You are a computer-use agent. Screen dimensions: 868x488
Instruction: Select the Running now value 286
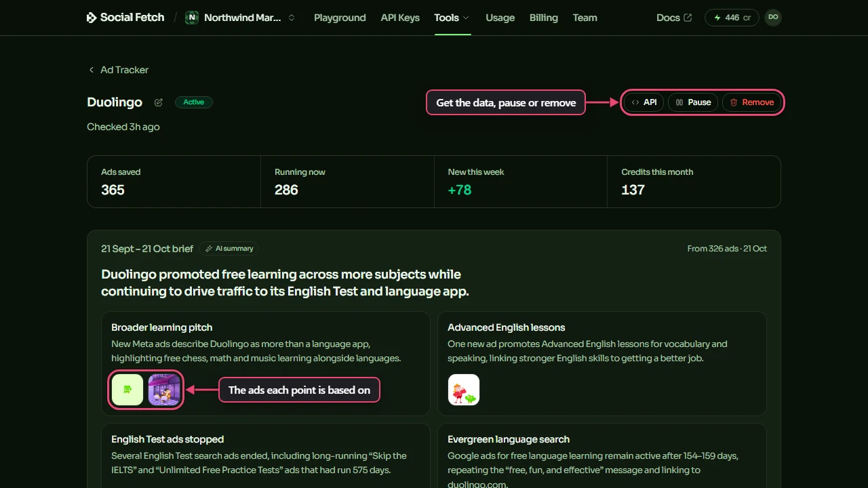coord(286,190)
